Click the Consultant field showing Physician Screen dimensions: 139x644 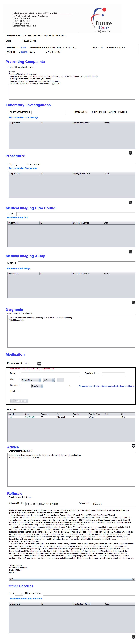[x=114, y=504]
